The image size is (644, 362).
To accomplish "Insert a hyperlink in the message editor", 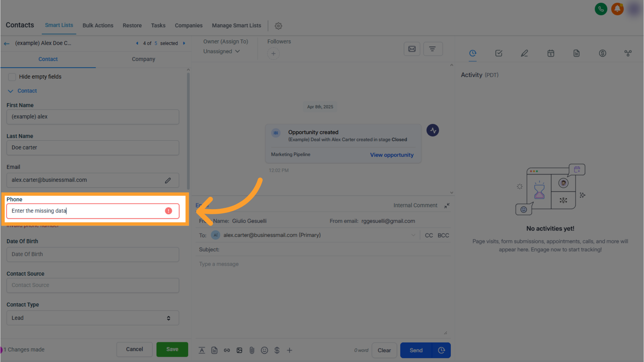I will [227, 350].
